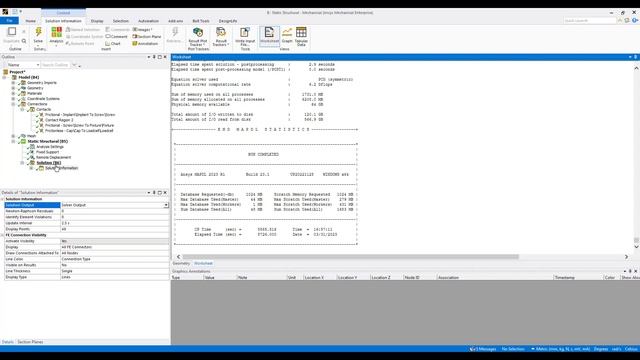Collapse the FE Connection Visibility section
Screen dimensions: 640x360
(2, 235)
